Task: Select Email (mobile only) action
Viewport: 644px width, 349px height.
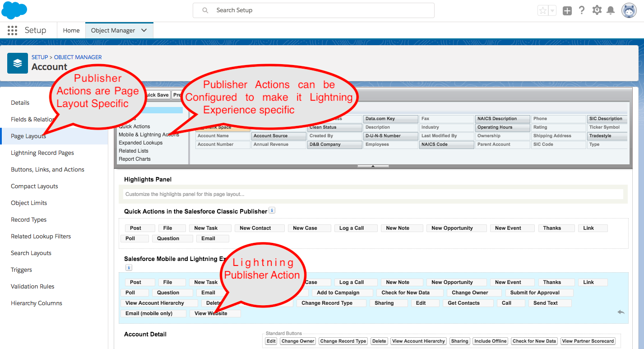Action: pos(153,313)
